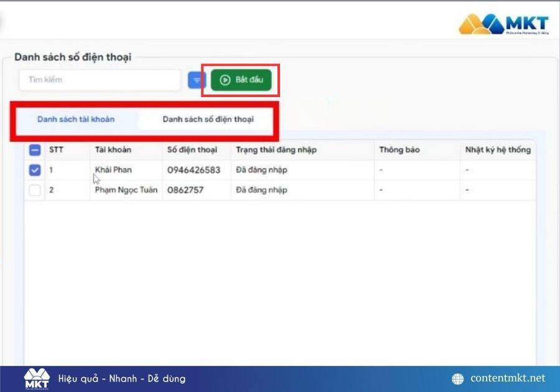Open the Danh sách số điện thoại tab
The height and width of the screenshot is (392, 560).
(208, 119)
